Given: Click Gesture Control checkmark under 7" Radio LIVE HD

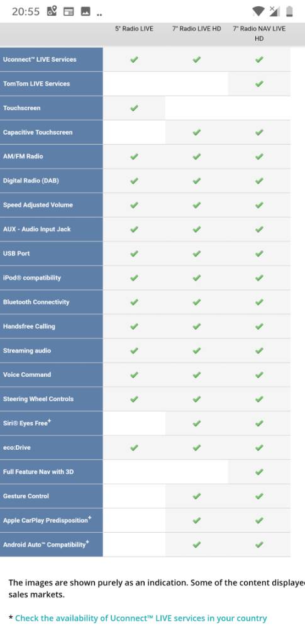Looking at the screenshot, I should 197,496.
